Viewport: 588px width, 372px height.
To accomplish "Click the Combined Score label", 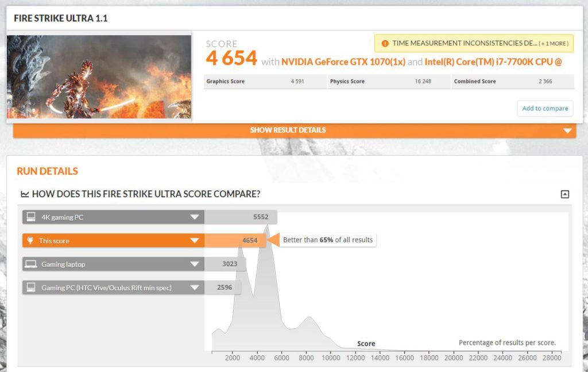I will point(475,82).
